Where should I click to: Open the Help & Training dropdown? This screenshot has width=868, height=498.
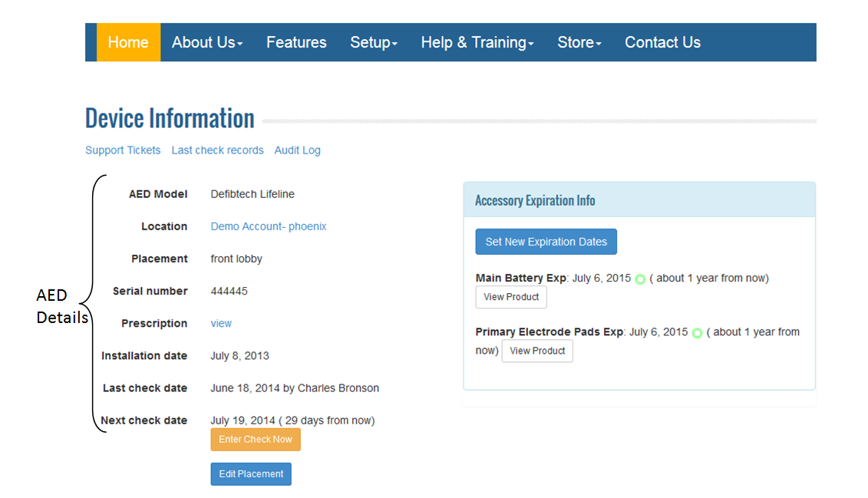pyautogui.click(x=477, y=42)
